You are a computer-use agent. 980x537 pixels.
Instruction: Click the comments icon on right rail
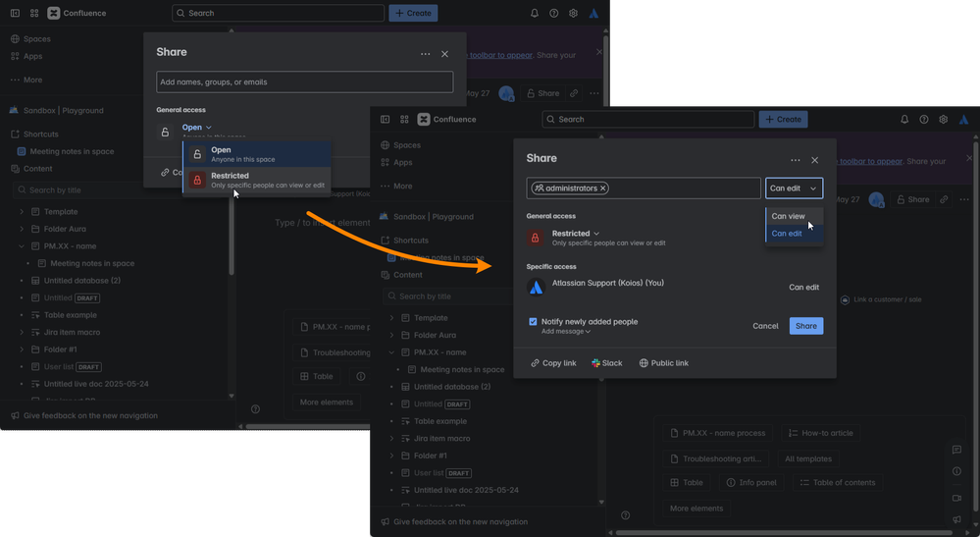[x=956, y=450]
